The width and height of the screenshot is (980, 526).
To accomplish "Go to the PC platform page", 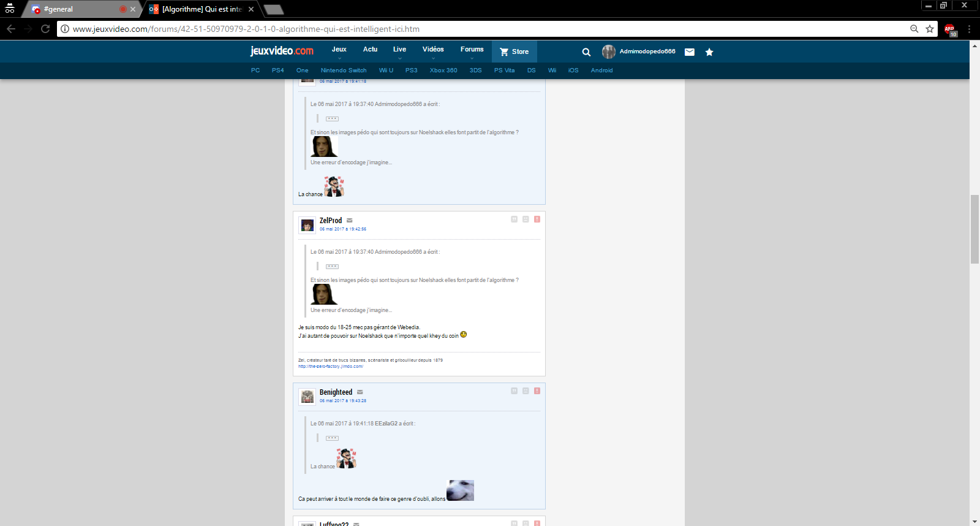I will pos(255,71).
